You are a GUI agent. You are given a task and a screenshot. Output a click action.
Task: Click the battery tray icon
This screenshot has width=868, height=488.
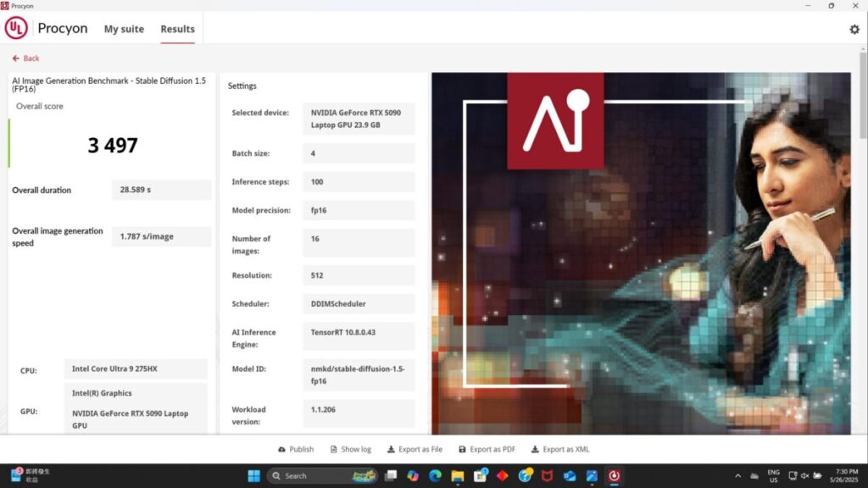[x=818, y=476]
